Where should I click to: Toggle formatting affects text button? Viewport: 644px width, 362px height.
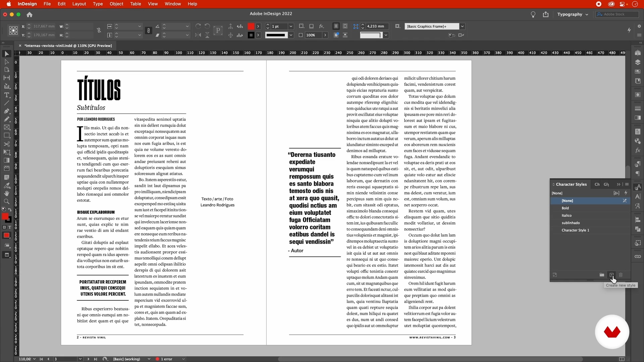[9, 227]
